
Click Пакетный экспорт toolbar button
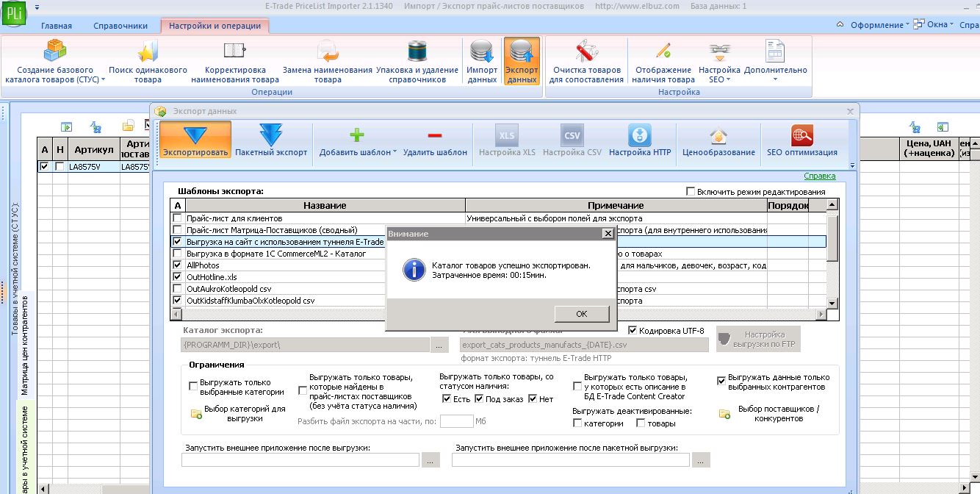tap(271, 140)
